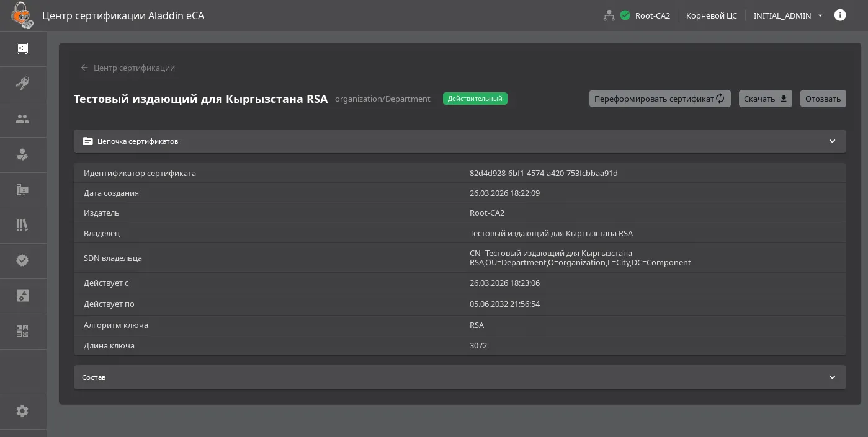This screenshot has height=437, width=868.
Task: Open the keys section in sidebar
Action: 22,84
